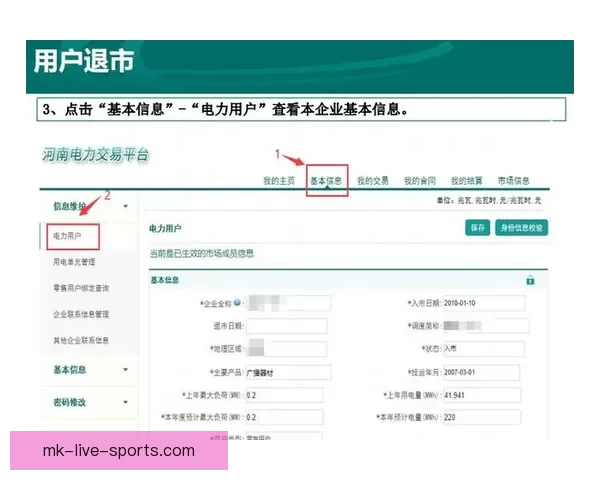
Task: Focus the 企业全称 input field
Action: (289, 303)
